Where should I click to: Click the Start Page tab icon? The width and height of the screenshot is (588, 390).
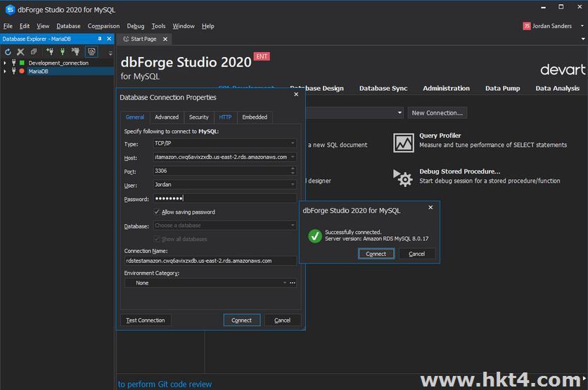(126, 39)
